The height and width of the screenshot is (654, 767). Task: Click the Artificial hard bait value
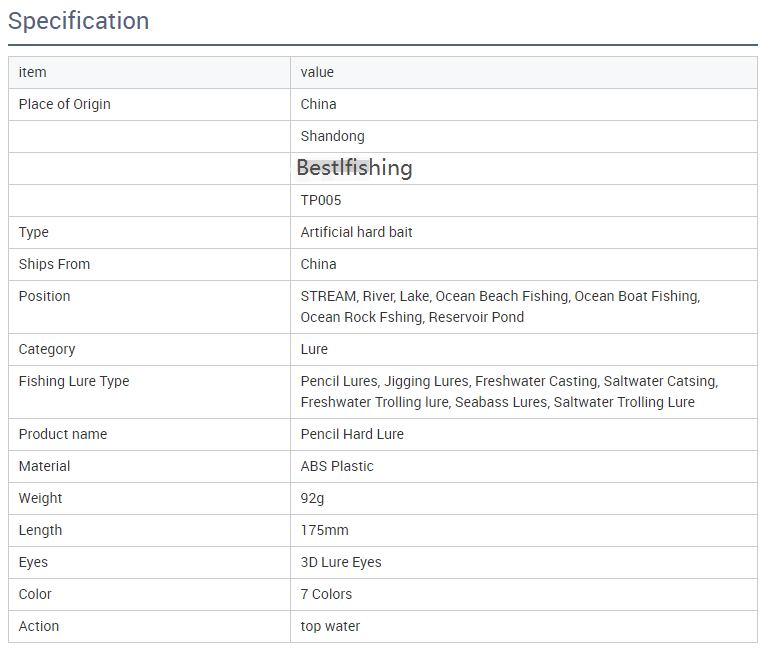coord(356,232)
